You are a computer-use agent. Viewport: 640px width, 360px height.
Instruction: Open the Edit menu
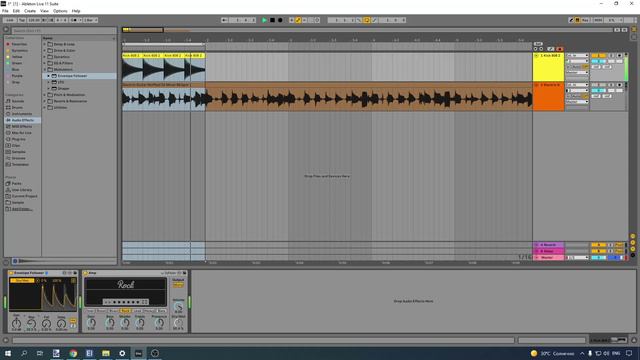coord(16,11)
